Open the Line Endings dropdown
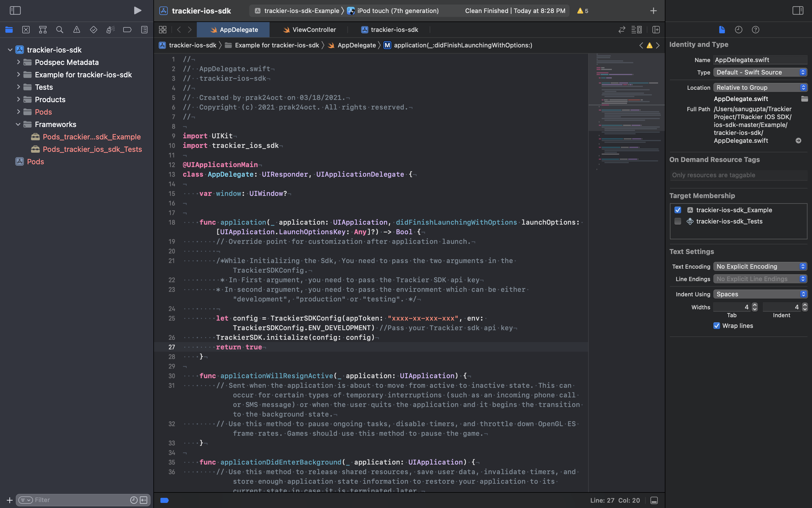Image resolution: width=812 pixels, height=508 pixels. (760, 279)
